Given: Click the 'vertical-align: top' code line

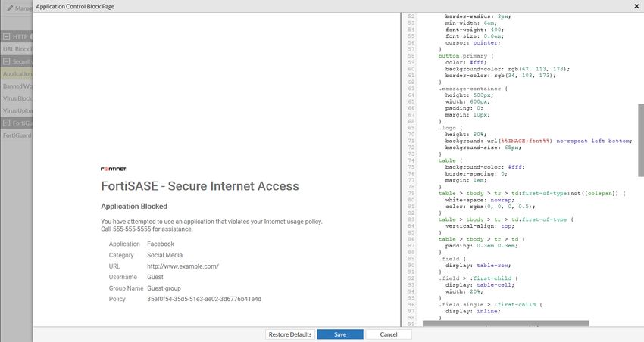Looking at the screenshot, I should click(480, 226).
